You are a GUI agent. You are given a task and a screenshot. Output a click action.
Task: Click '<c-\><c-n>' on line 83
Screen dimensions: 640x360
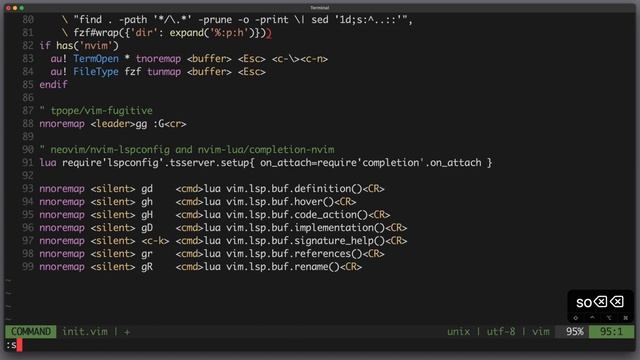coord(300,58)
